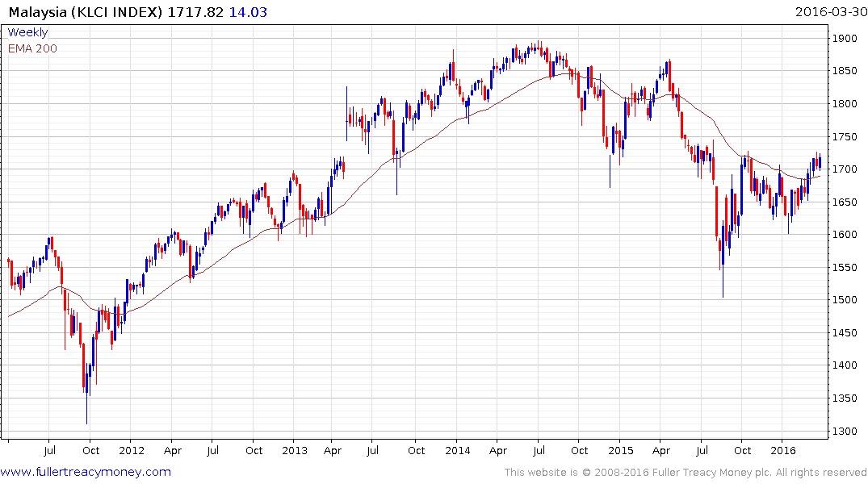Click the copyright notice for Fuller Treacy Money
The height and width of the screenshot is (484, 868).
[686, 473]
